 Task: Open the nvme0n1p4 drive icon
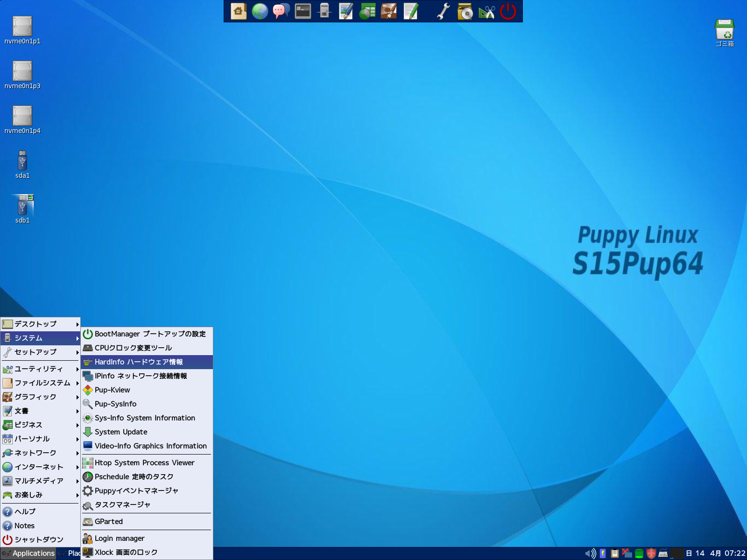22,116
